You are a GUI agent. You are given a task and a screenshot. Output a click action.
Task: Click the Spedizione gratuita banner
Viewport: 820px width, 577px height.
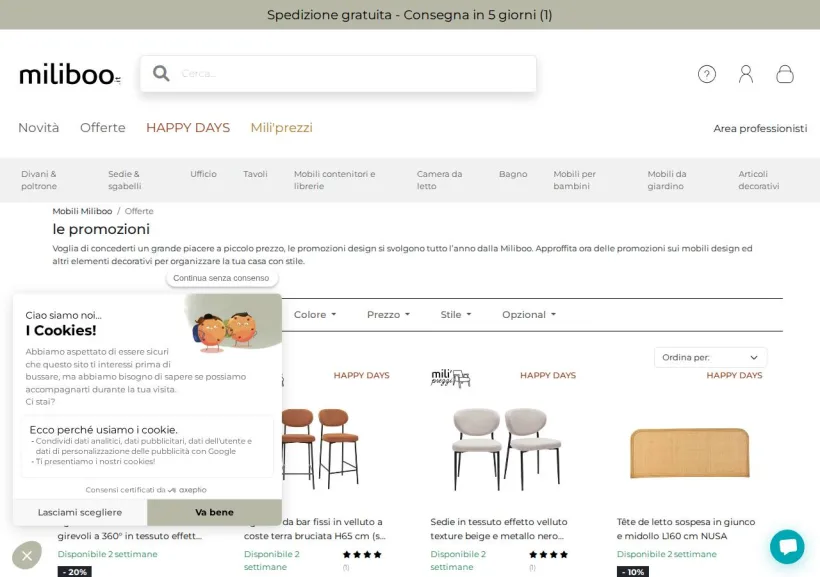click(x=409, y=15)
